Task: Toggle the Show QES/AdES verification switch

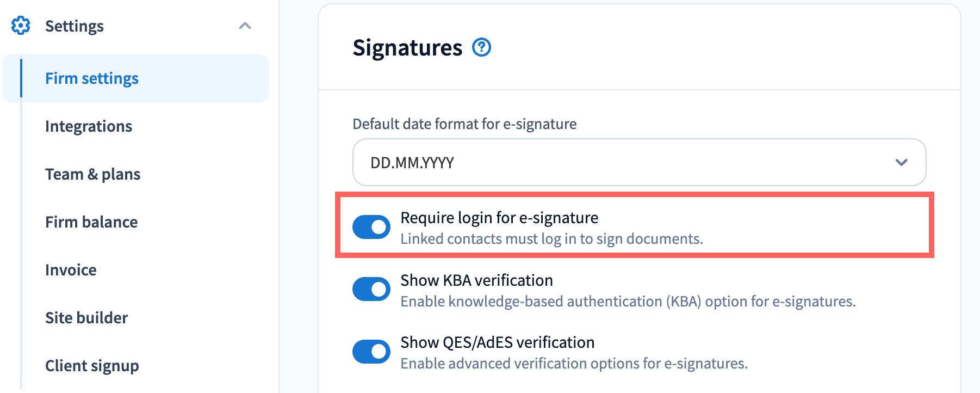Action: click(x=371, y=352)
